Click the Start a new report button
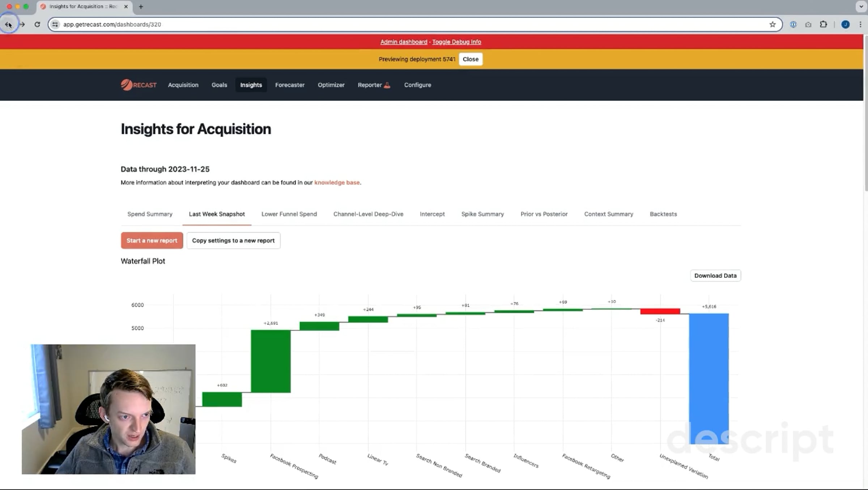This screenshot has height=490, width=868. point(152,240)
